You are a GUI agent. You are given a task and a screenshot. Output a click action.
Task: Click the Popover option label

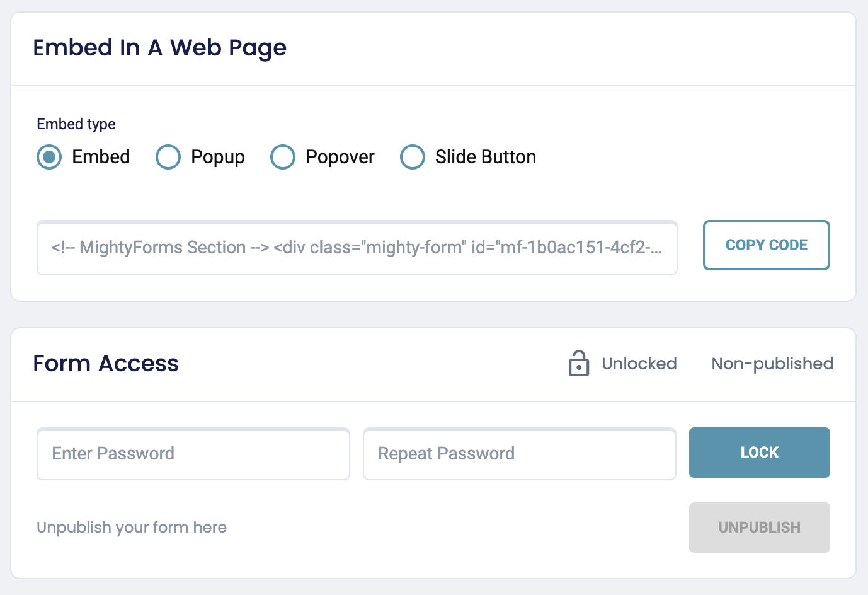(340, 157)
